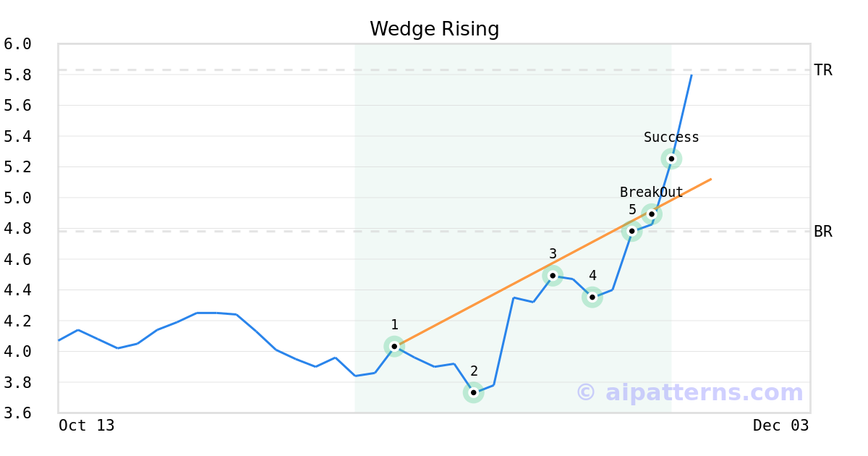This screenshot has width=868, height=456.
Task: Select the BR level label
Action: [x=822, y=232]
